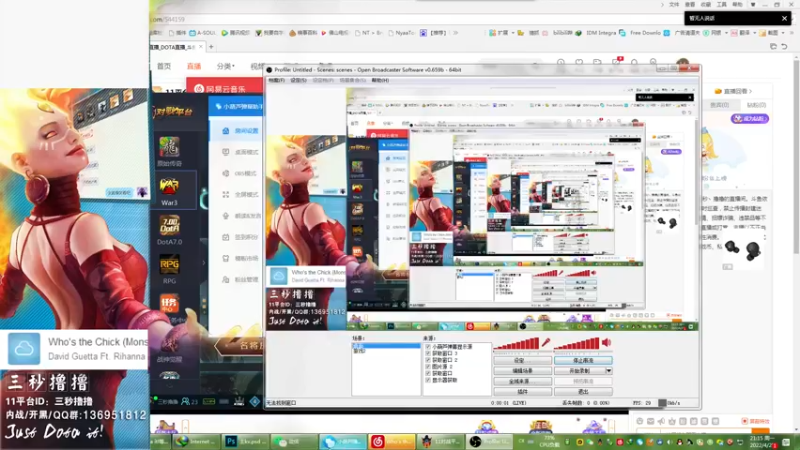Select the highlighted scene in the OBS scene list
The width and height of the screenshot is (800, 450).
point(386,346)
